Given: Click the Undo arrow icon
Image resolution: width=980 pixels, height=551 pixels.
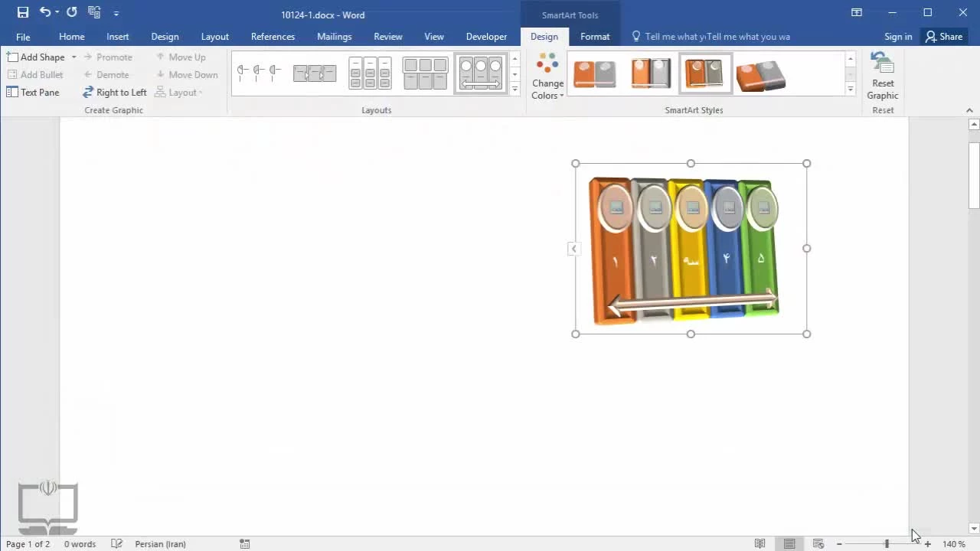Looking at the screenshot, I should click(x=45, y=12).
